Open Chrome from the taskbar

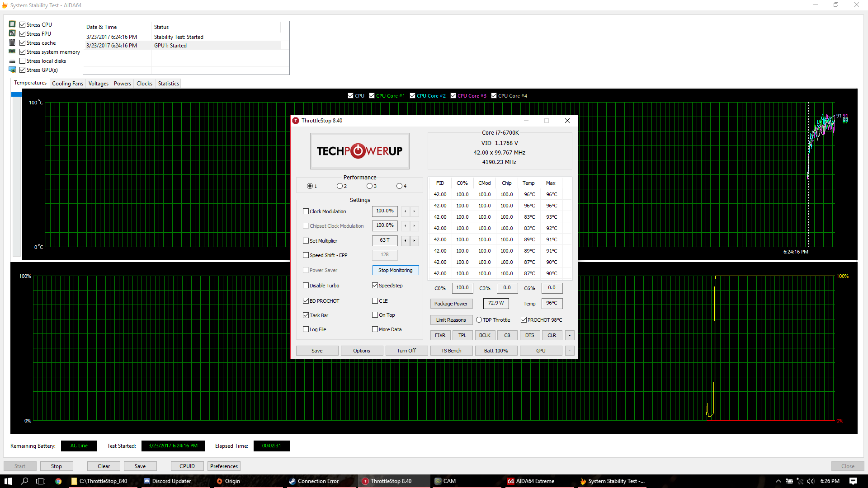coord(58,481)
